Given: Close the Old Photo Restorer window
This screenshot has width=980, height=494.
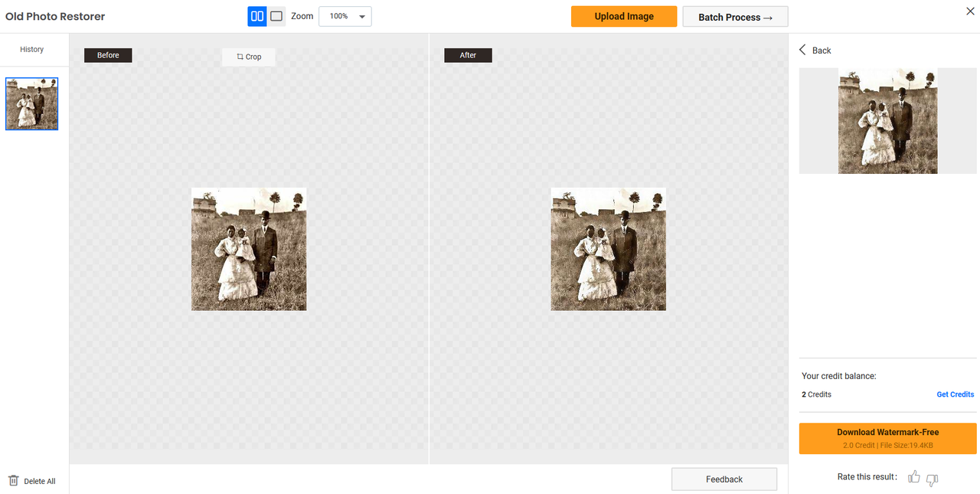Looking at the screenshot, I should point(971,11).
